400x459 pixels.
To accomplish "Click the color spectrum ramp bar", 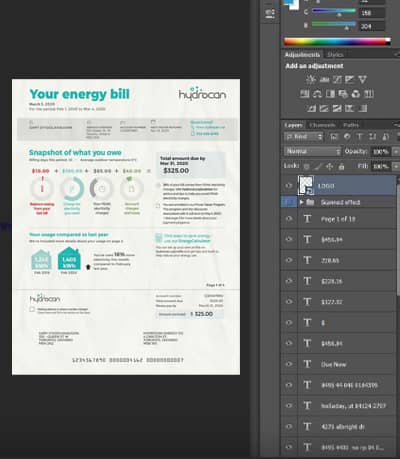I will [x=337, y=42].
